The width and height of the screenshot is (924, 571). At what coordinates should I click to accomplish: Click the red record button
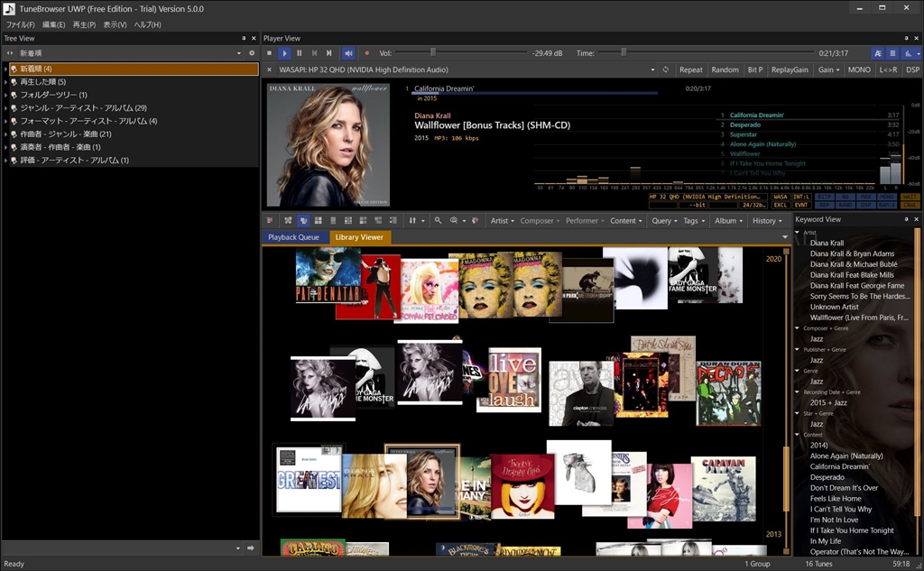coord(366,53)
